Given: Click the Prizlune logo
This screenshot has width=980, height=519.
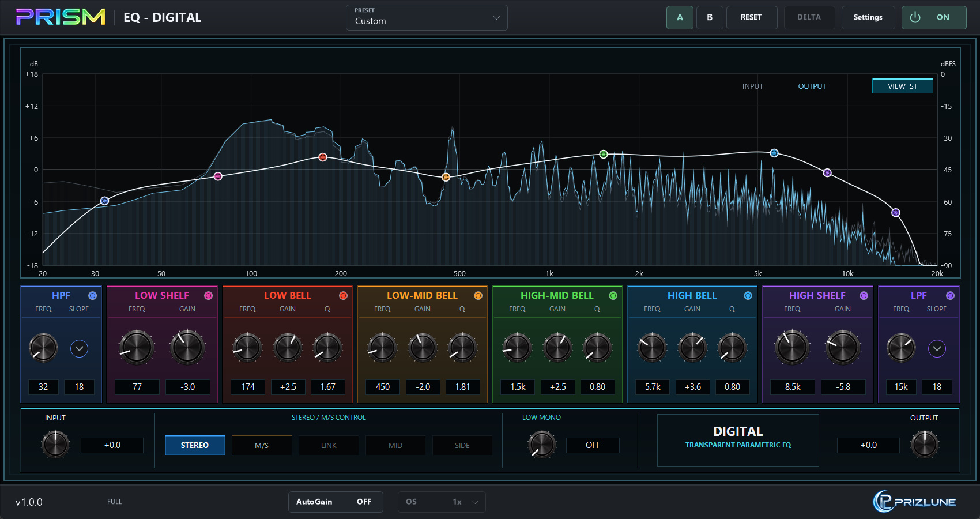Looking at the screenshot, I should coord(915,501).
